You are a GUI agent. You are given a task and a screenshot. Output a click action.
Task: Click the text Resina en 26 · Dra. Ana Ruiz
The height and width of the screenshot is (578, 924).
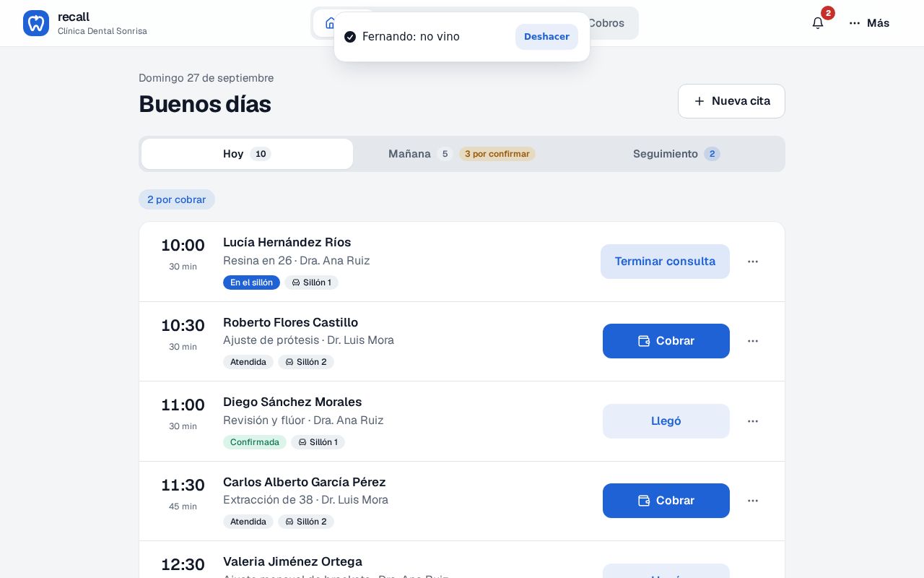[x=297, y=261]
